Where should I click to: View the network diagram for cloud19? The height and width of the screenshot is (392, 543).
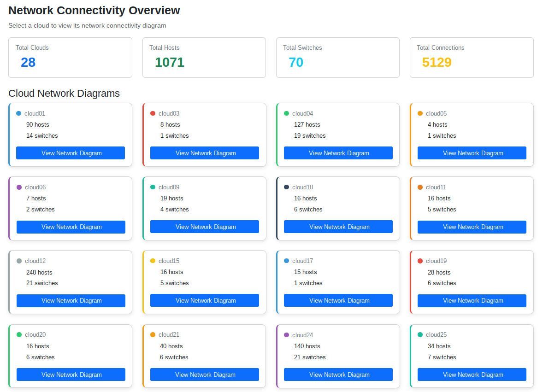click(x=472, y=300)
